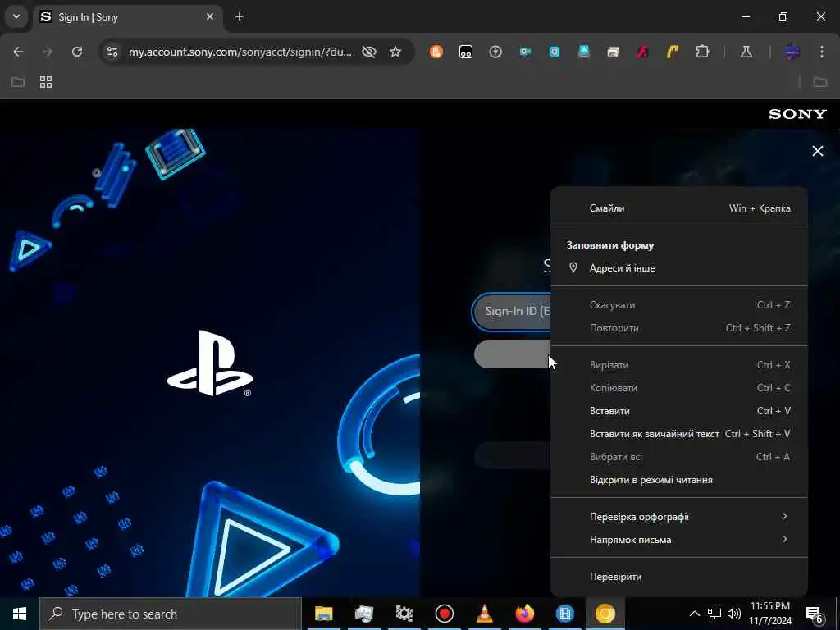
Task: Select Адреси й інше autofill option
Action: (679, 268)
